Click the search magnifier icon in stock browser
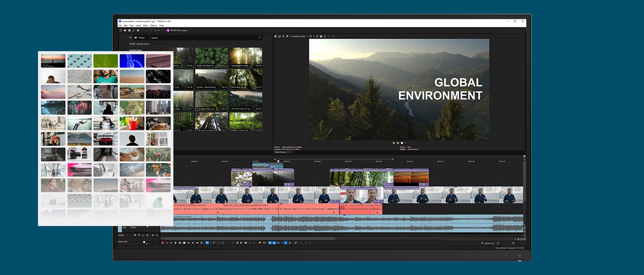The height and width of the screenshot is (275, 644). coord(260,37)
